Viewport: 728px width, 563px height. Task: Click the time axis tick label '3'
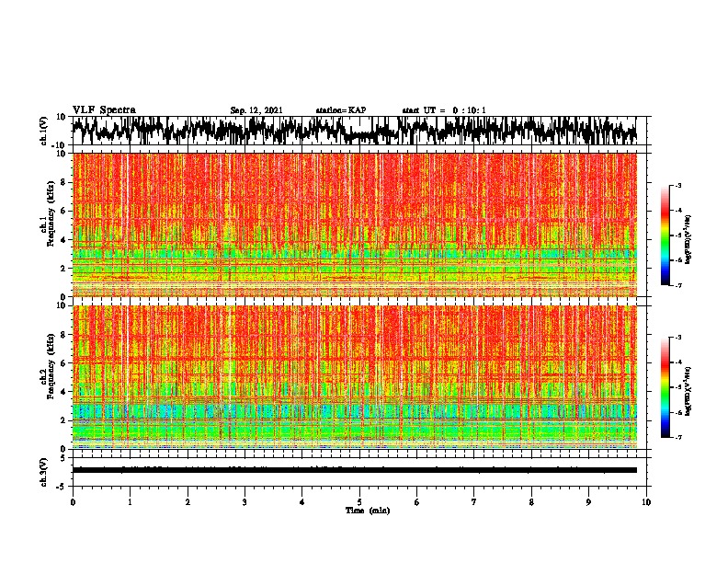245,502
